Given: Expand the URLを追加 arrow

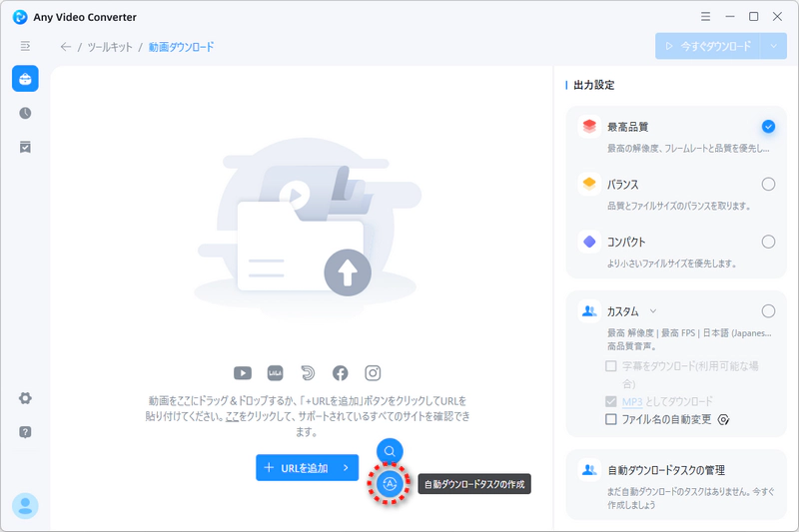Looking at the screenshot, I should (x=346, y=467).
